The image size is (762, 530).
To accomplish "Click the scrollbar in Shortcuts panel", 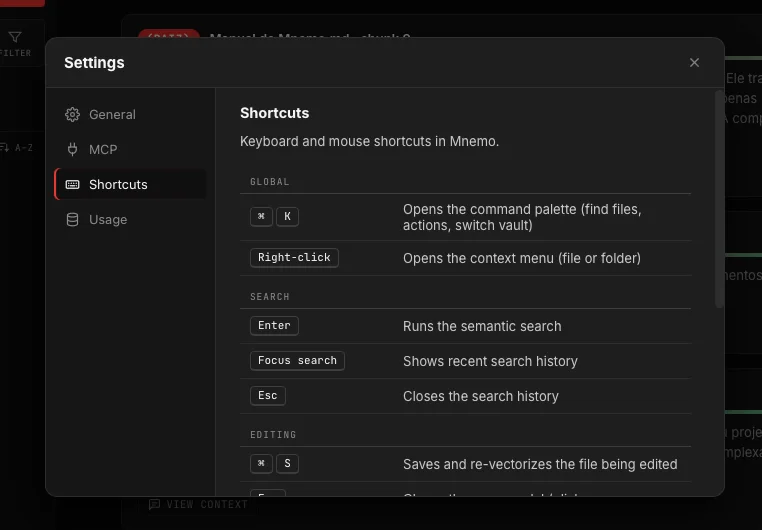I will tap(719, 199).
